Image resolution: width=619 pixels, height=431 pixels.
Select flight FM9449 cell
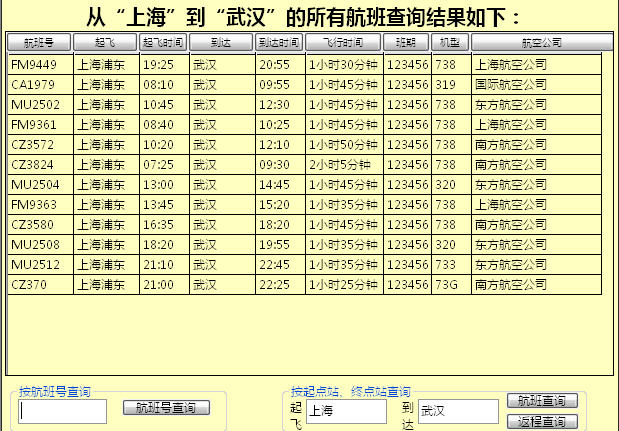(x=40, y=64)
